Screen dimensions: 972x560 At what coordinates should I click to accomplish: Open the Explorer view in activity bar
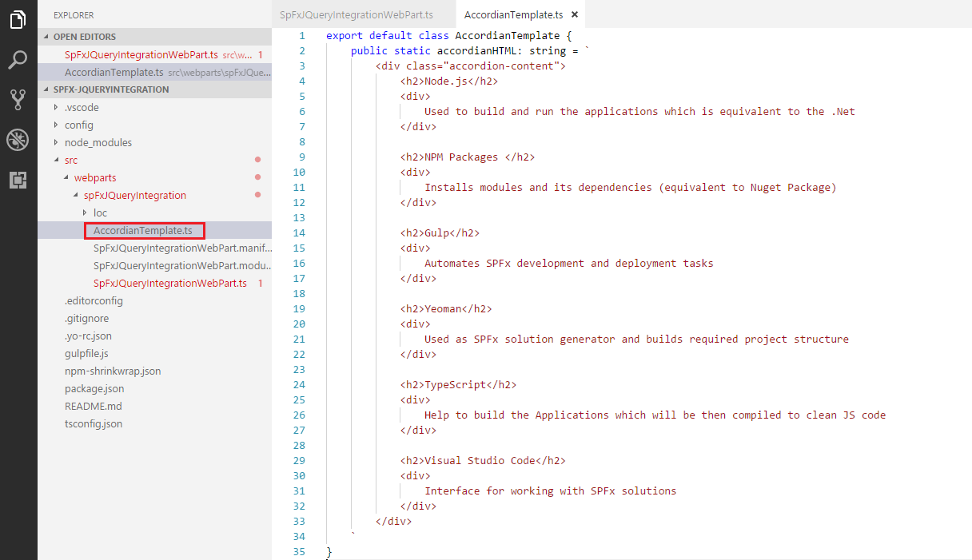click(x=18, y=19)
